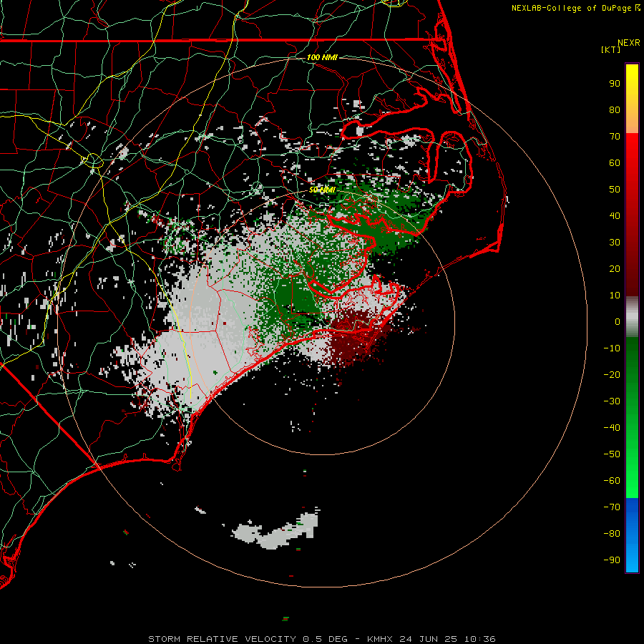Click the '100 NMI' range ring label
Viewport: 644px width, 644px height.
(322, 57)
